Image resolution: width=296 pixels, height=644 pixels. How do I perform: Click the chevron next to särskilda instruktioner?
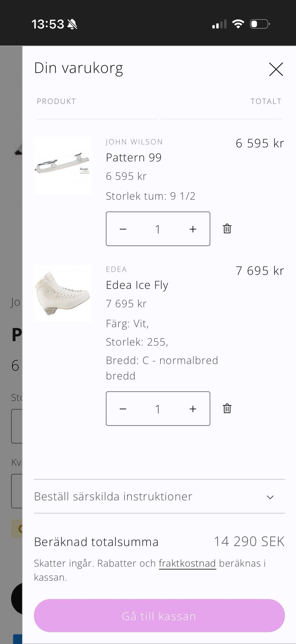coord(270,497)
